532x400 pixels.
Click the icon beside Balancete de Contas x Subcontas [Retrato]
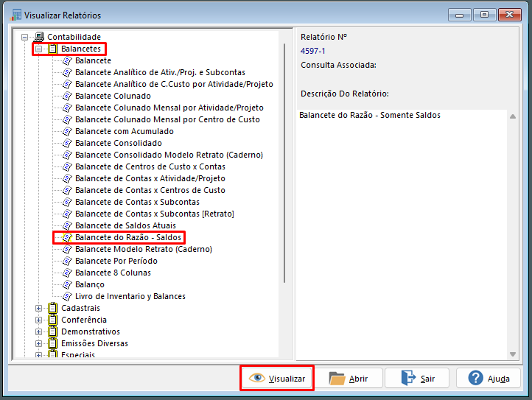[67, 214]
